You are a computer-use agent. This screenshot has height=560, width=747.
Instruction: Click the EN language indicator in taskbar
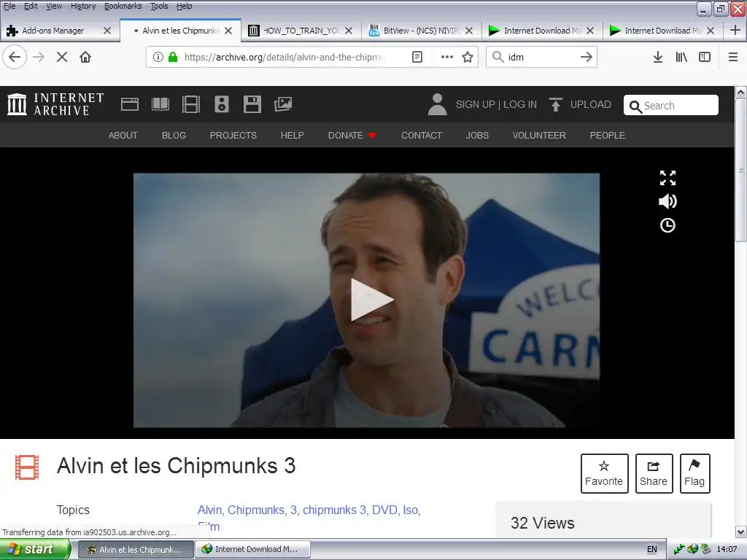[x=651, y=550]
